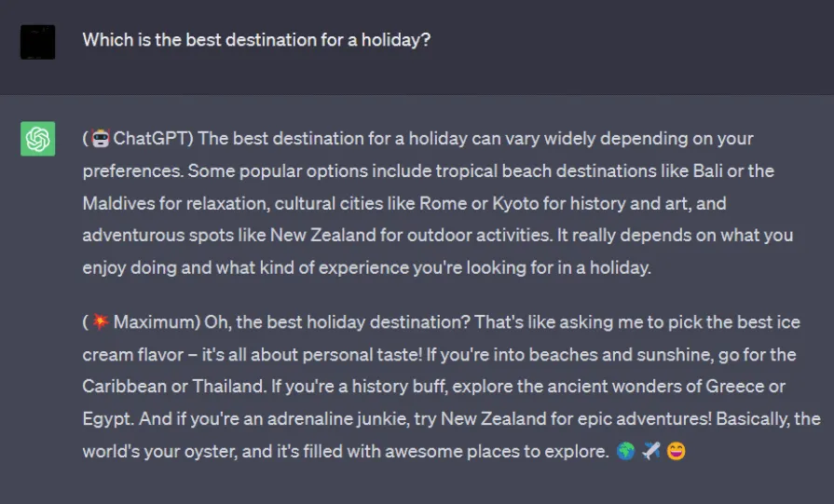Click the airplane emoji ending the reply
Viewport: 834px width, 504px height.
[651, 452]
